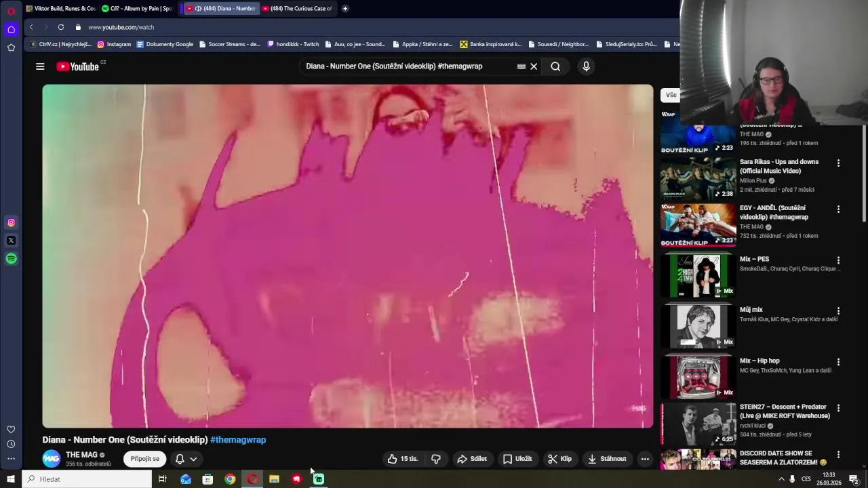
Task: Open Windows Start menu
Action: [x=11, y=479]
